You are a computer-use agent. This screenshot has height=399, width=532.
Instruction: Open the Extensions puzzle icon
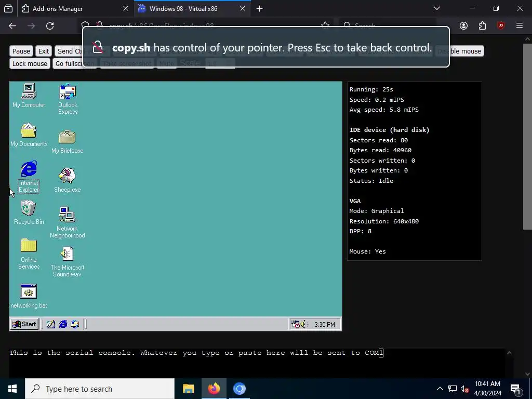[x=482, y=26]
